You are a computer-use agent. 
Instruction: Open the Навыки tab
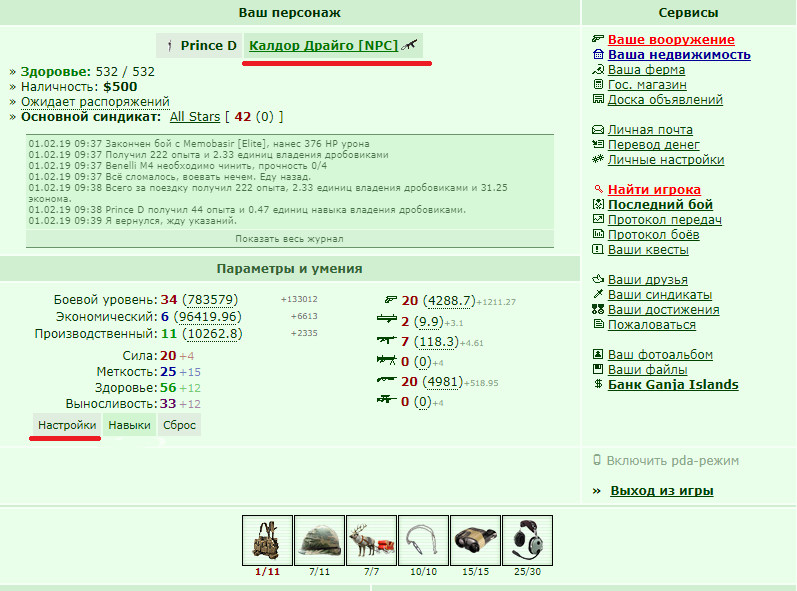click(x=129, y=425)
